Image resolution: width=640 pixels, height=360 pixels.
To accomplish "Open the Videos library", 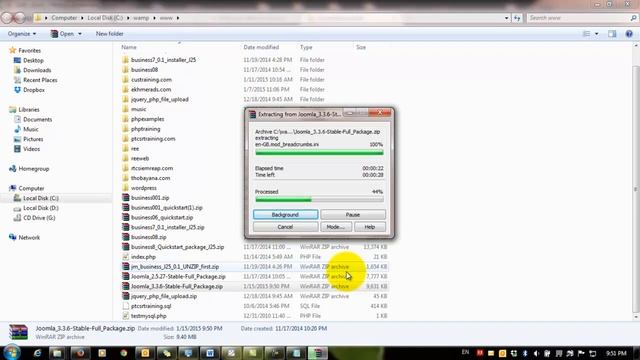I will pos(31,149).
